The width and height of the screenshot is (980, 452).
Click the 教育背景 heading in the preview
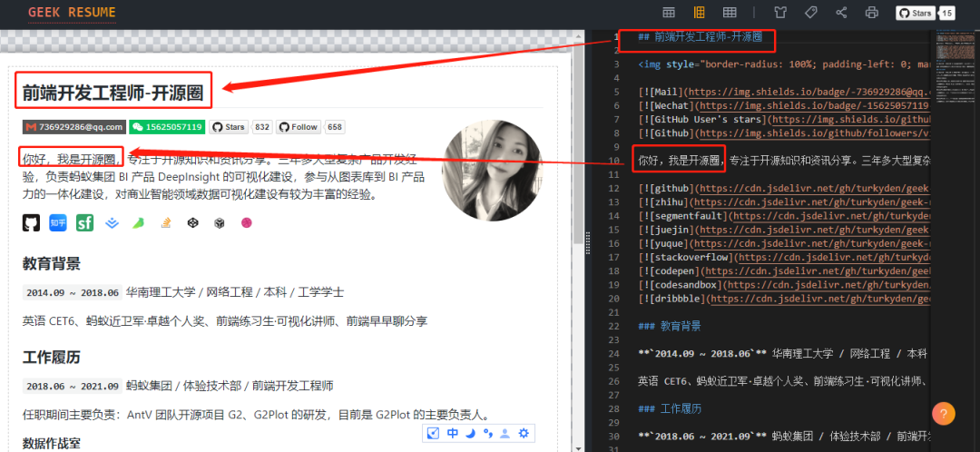(51, 263)
